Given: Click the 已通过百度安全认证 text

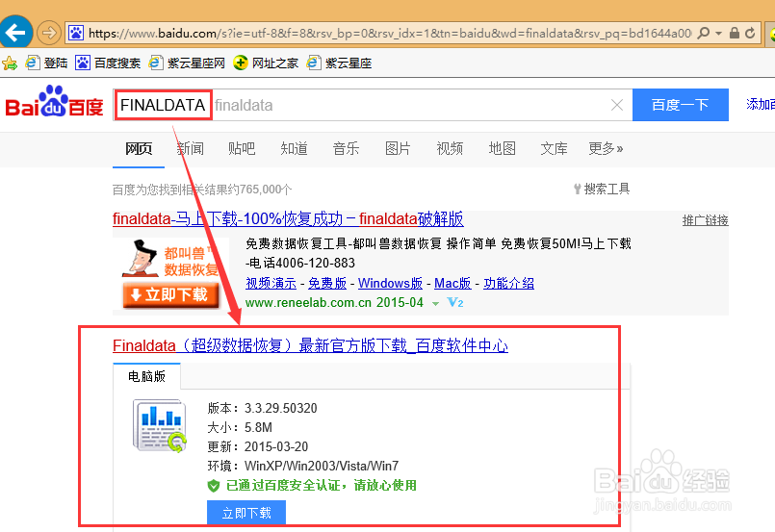Looking at the screenshot, I should tap(322, 485).
